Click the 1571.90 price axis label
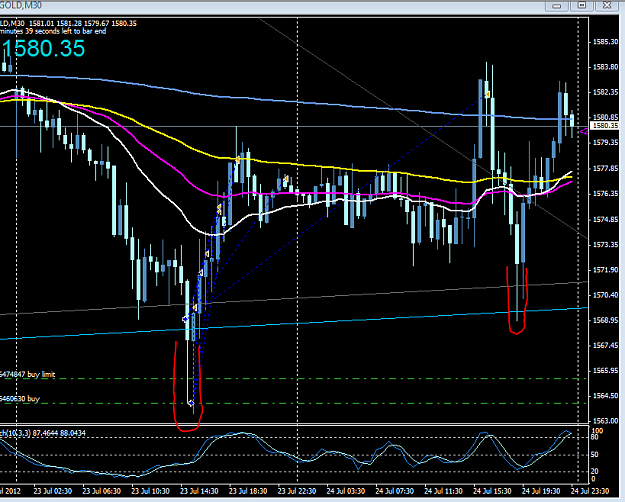This screenshot has width=625, height=502. coord(605,270)
